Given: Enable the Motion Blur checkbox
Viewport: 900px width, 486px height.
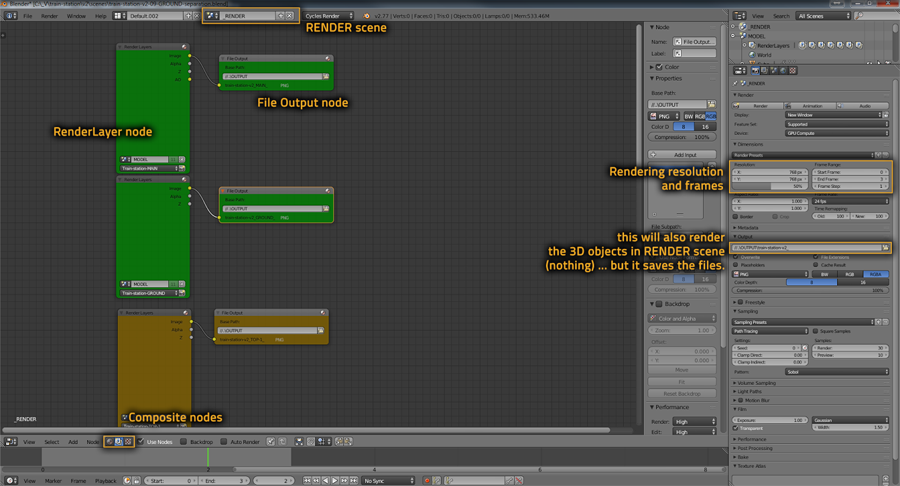Looking at the screenshot, I should [x=740, y=401].
